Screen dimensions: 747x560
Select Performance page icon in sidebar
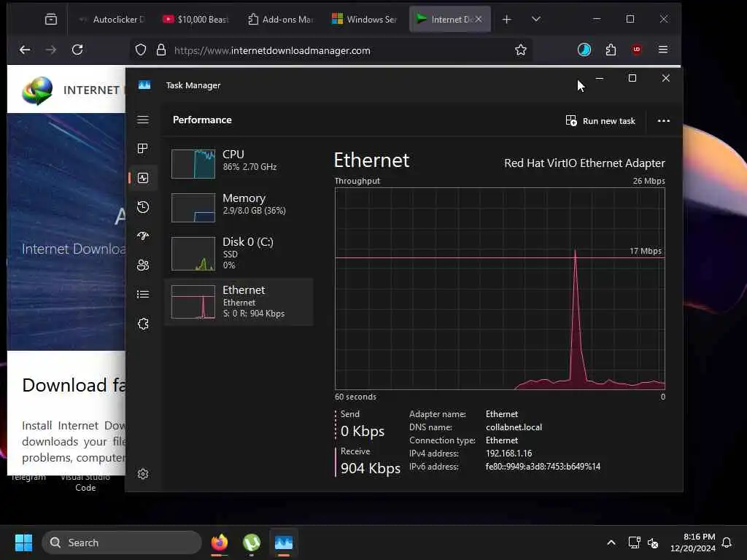tap(143, 178)
